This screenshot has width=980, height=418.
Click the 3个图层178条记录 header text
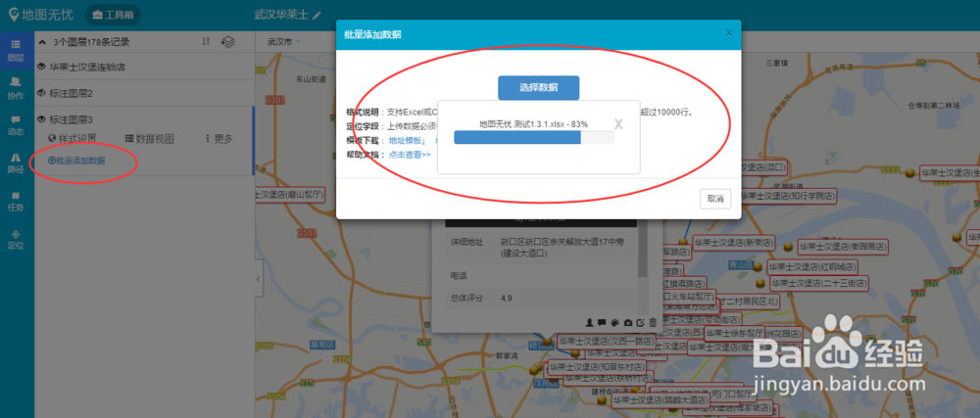pyautogui.click(x=91, y=42)
